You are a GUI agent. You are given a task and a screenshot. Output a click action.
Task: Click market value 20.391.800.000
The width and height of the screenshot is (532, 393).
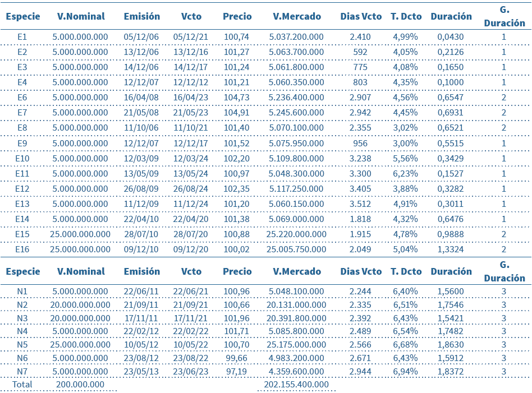[296, 318]
